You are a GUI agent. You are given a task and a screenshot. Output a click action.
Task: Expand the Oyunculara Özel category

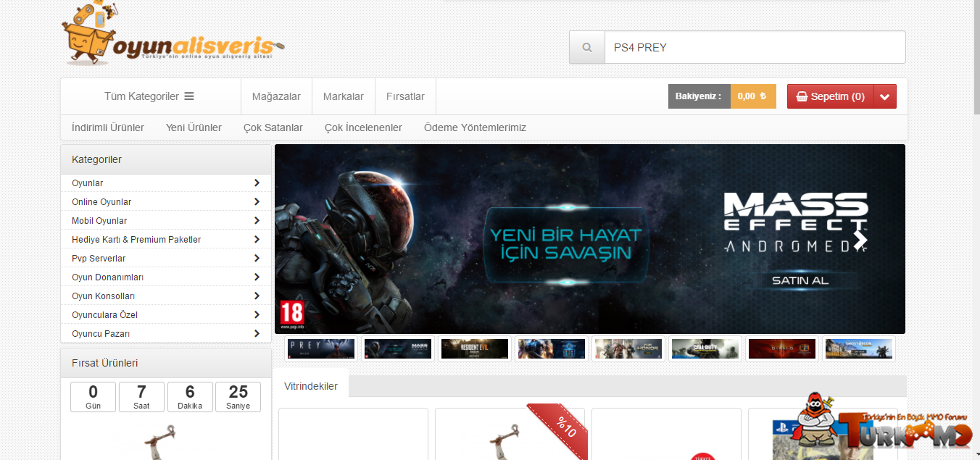257,315
